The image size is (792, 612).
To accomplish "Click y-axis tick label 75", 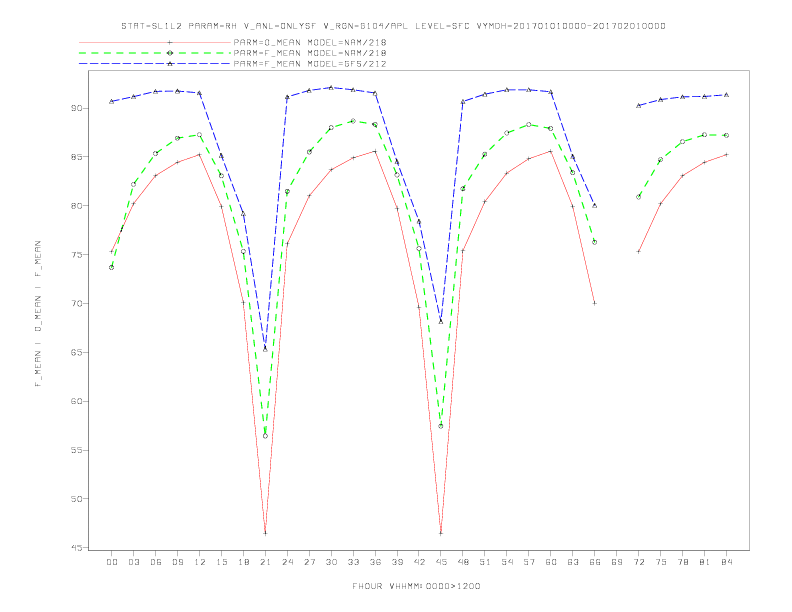I will pyautogui.click(x=76, y=254).
